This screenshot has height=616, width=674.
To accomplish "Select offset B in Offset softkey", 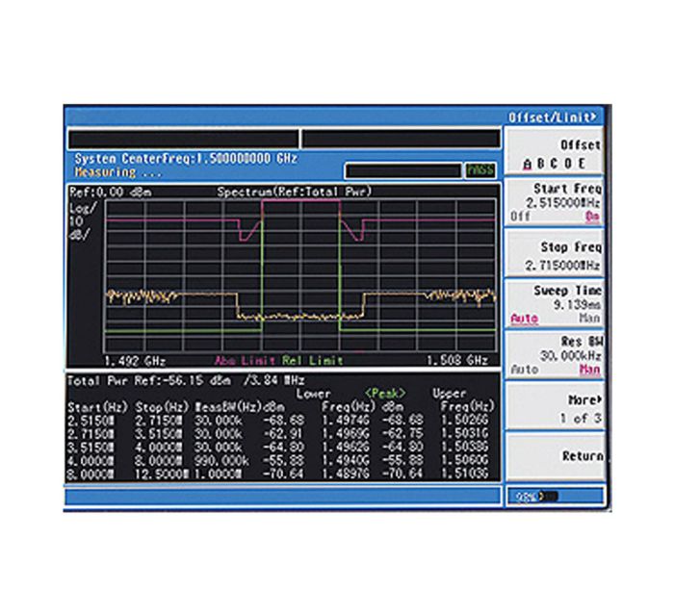I will pos(541,164).
